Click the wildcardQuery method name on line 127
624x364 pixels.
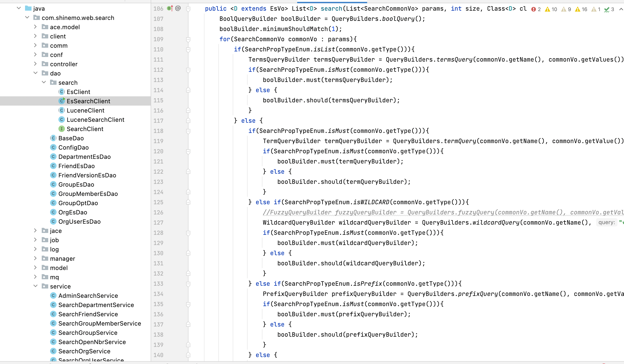[x=496, y=223]
